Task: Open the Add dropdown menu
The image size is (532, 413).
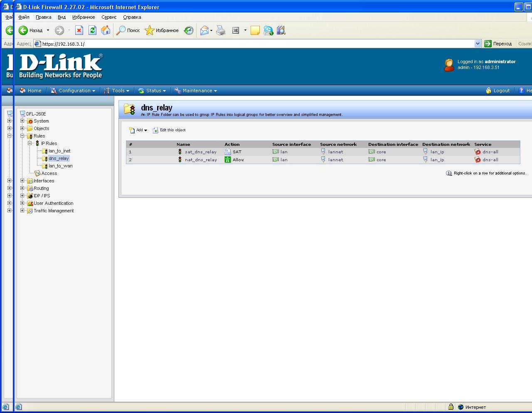Action: 138,130
